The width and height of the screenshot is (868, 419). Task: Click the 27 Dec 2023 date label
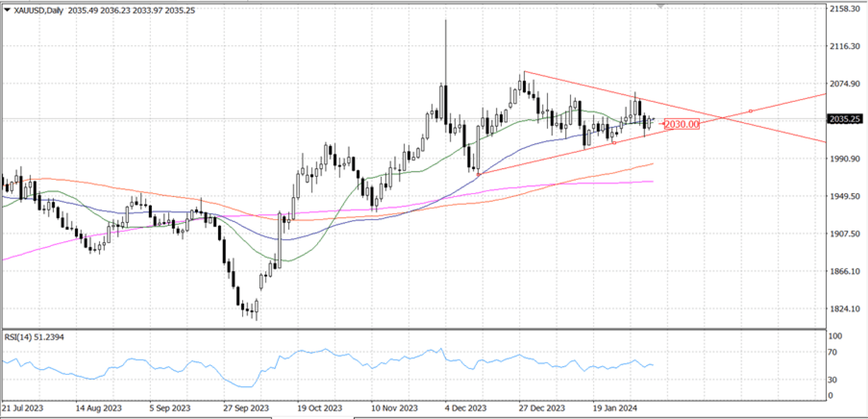tap(542, 408)
